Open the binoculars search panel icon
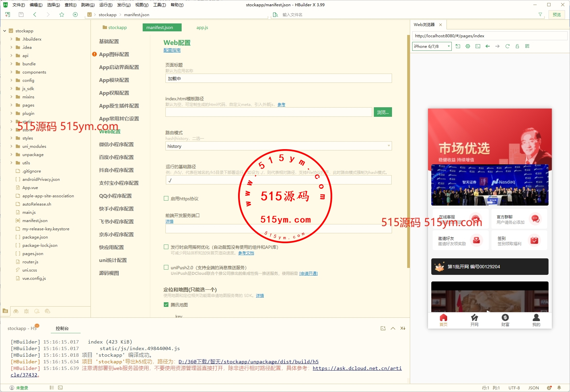This screenshot has width=570, height=392. click(x=16, y=311)
